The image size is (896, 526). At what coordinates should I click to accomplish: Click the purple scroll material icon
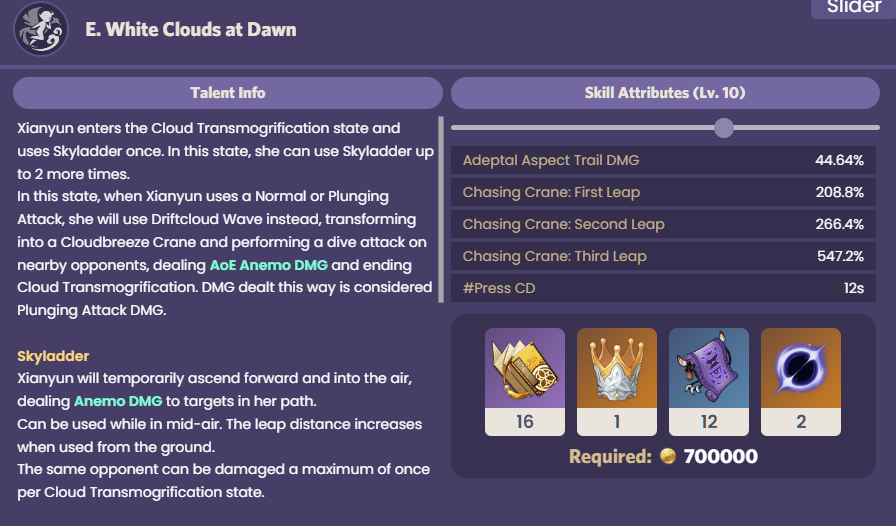[x=709, y=369]
